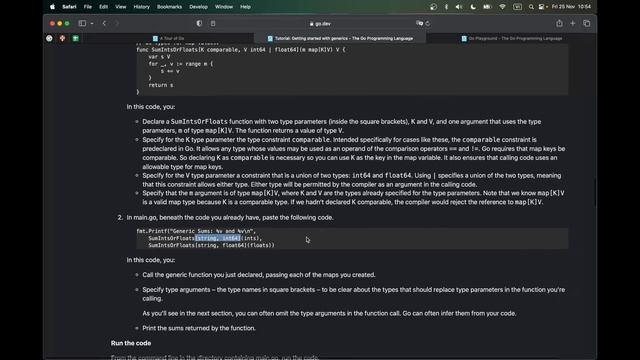The image size is (640, 360).
Task: Open the View menu
Action: [120, 7]
